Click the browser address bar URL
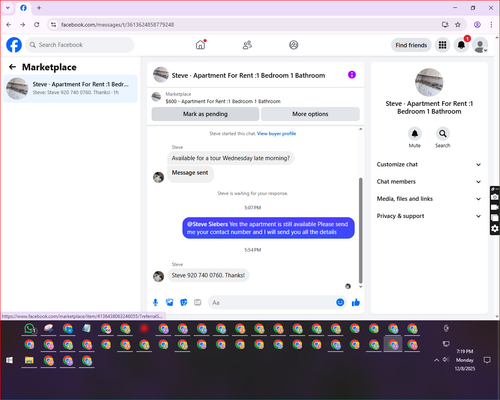This screenshot has width=500, height=400. pos(117,25)
